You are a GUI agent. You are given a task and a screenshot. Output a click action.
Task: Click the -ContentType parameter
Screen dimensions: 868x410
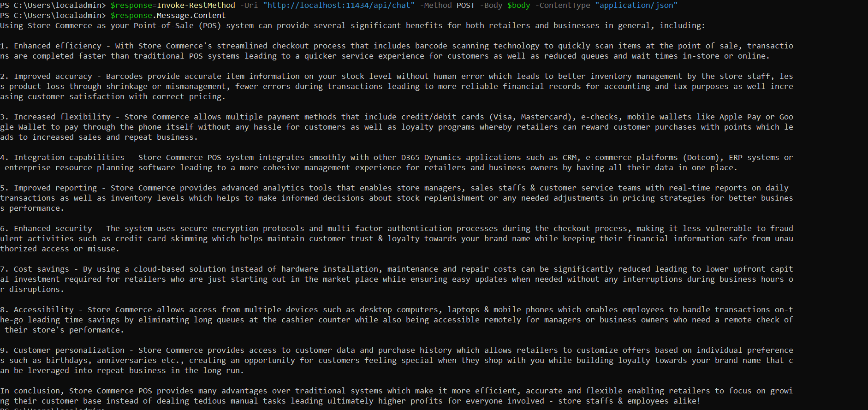pyautogui.click(x=562, y=6)
